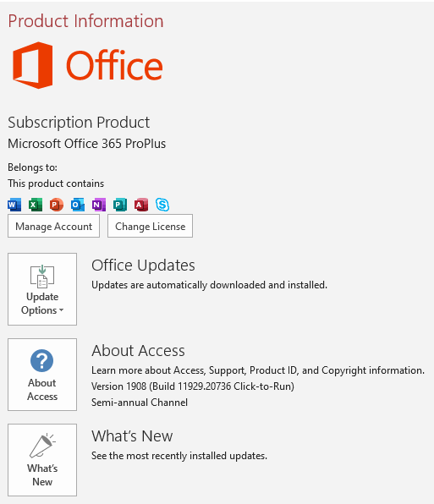Click the OneNote app icon
This screenshot has width=434, height=504.
click(x=99, y=205)
